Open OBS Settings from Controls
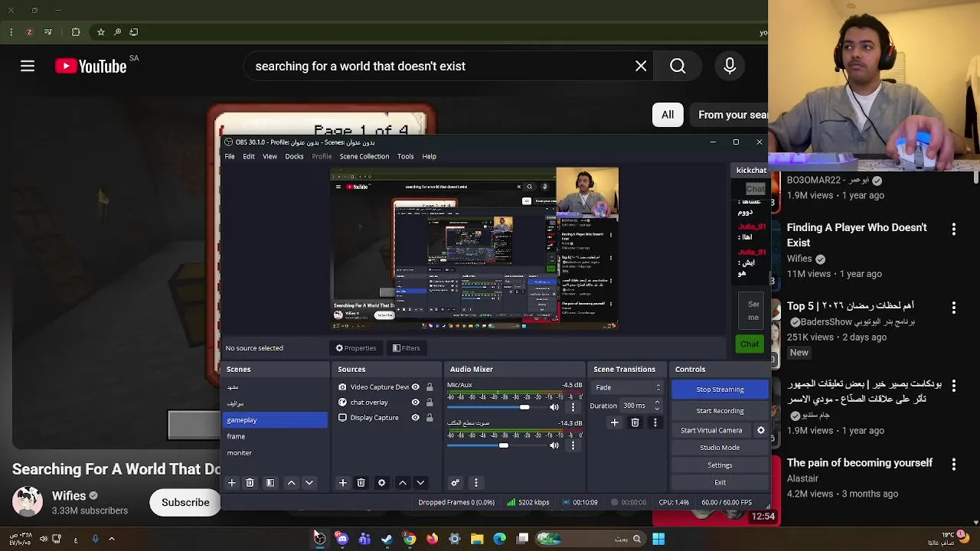980x551 pixels. click(720, 465)
